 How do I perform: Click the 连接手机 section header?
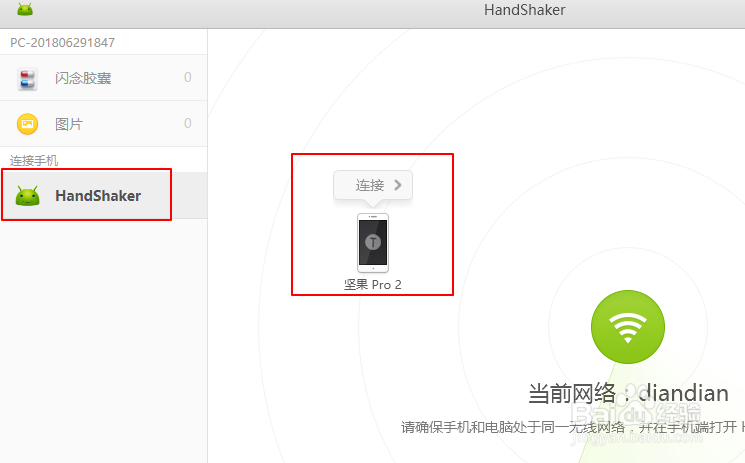click(34, 161)
